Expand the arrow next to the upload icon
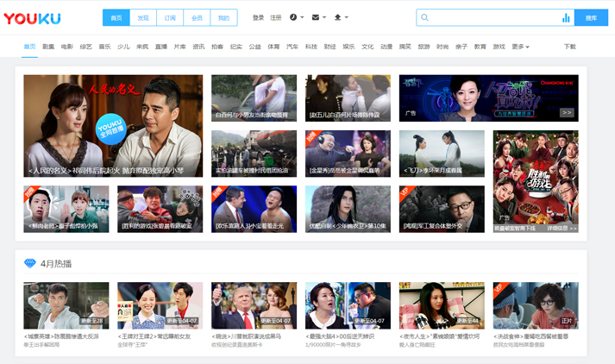This screenshot has width=615, height=364. point(347,17)
